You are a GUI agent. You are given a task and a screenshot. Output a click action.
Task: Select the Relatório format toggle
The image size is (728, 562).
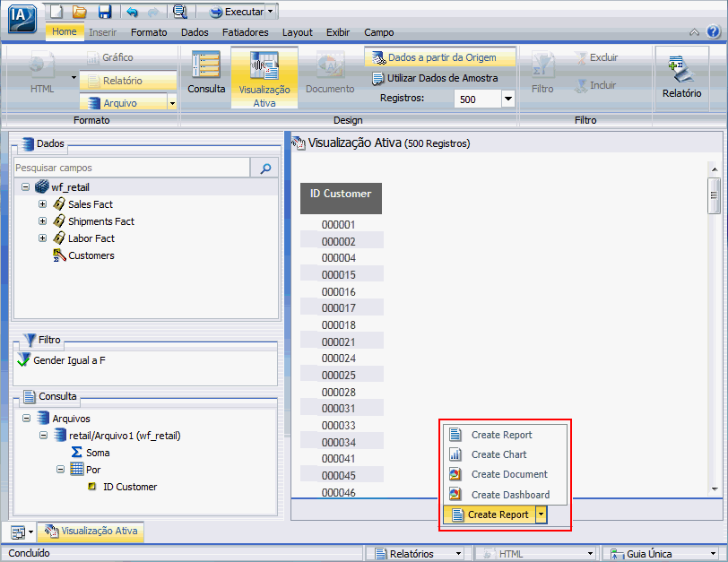[x=127, y=81]
